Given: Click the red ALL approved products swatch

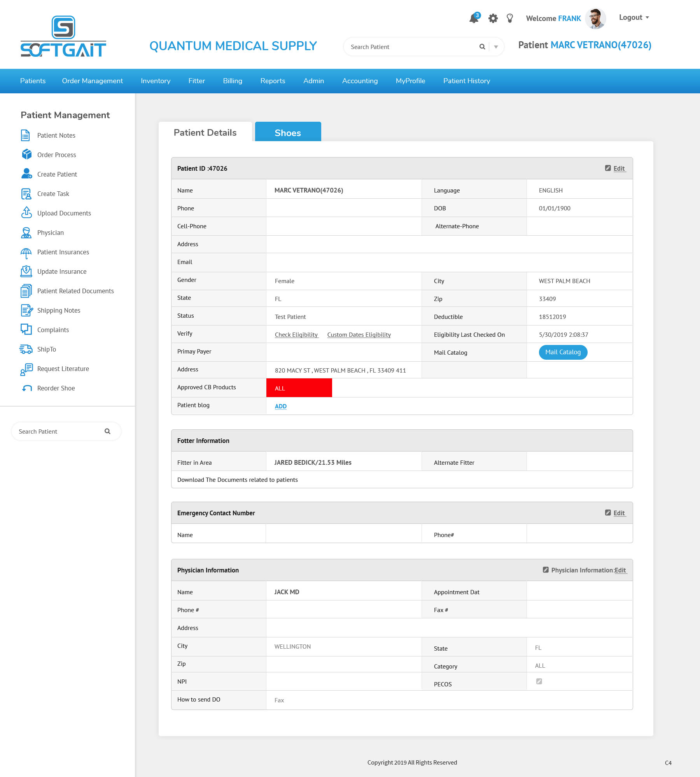Looking at the screenshot, I should click(x=299, y=388).
